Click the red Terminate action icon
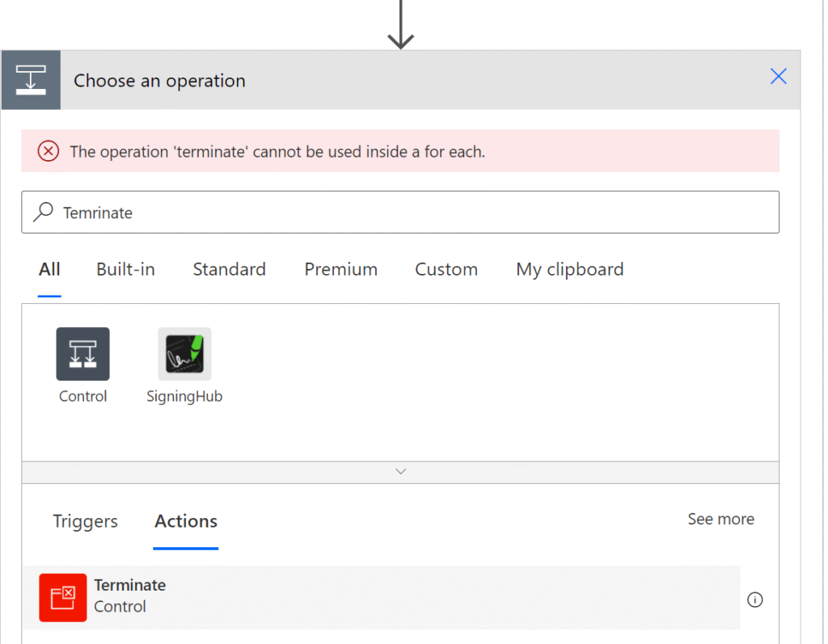This screenshot has height=644, width=828. tap(63, 598)
